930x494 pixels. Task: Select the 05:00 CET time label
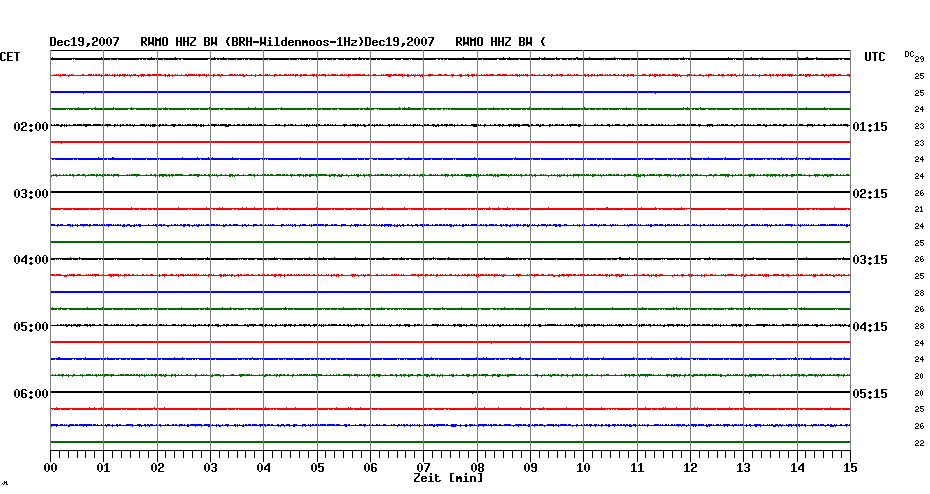coord(31,327)
